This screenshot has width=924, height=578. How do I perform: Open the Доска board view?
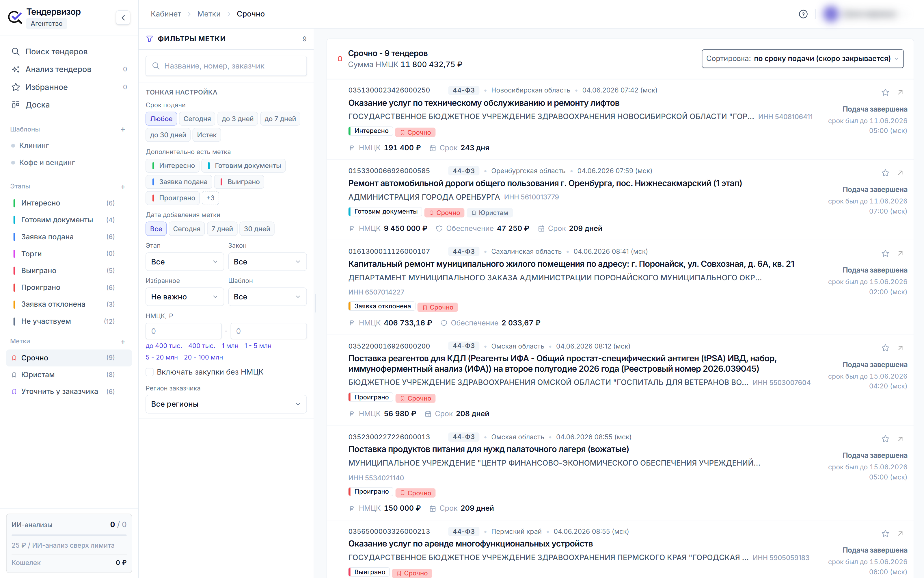coord(69,105)
